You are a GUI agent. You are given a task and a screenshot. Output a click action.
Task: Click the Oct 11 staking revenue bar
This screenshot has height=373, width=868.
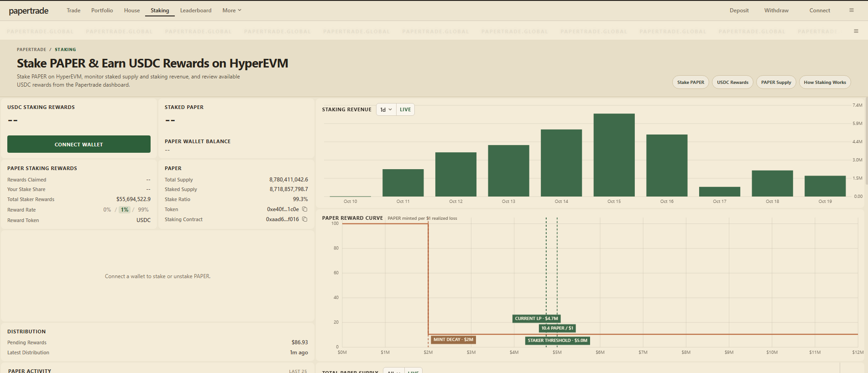403,183
